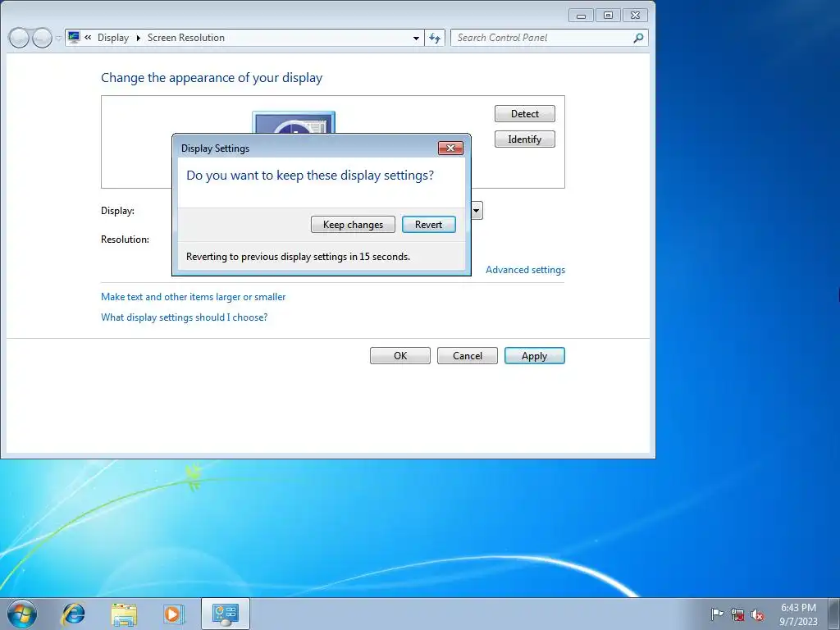Open the clock showing 6:43 PM

[x=798, y=614]
